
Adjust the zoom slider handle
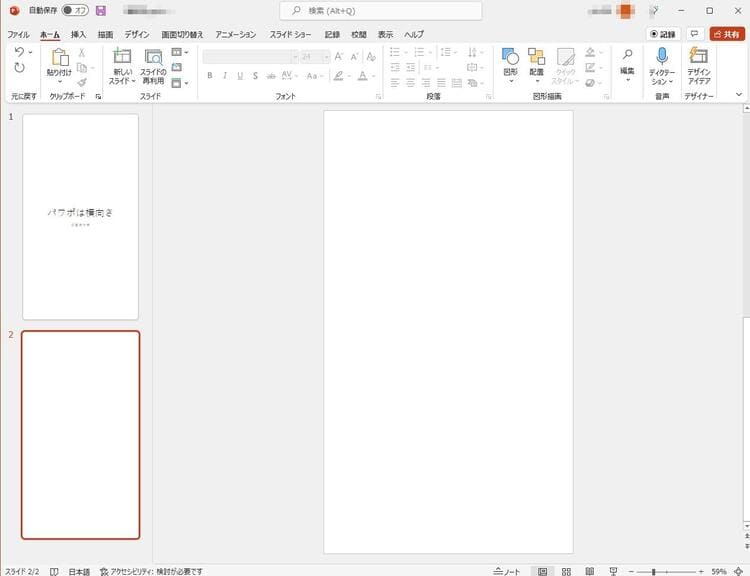click(653, 571)
